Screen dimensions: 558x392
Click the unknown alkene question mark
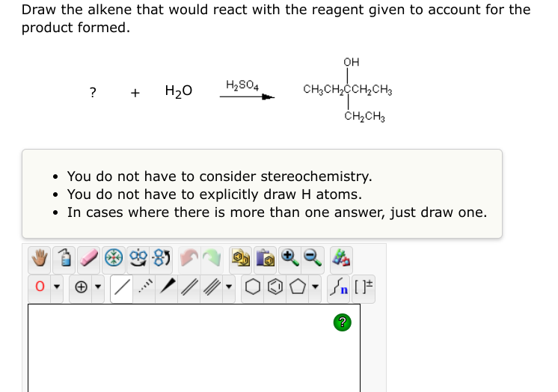click(x=93, y=93)
